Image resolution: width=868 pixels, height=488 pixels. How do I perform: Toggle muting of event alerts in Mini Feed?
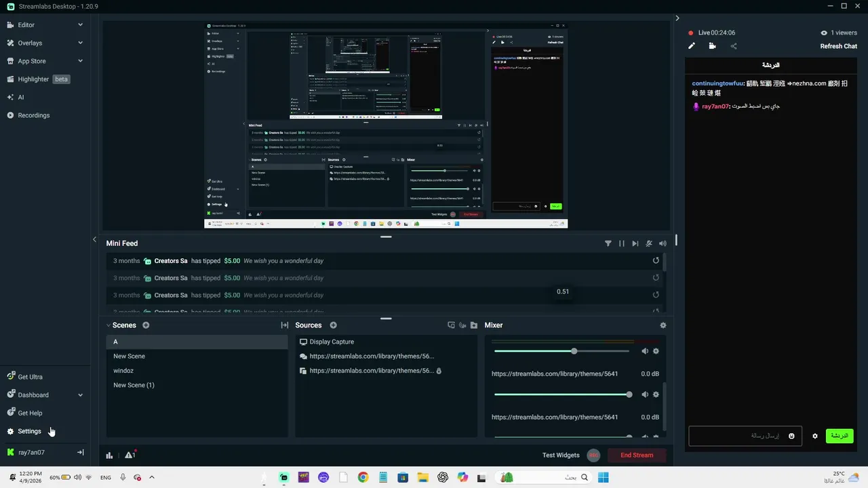[649, 243]
